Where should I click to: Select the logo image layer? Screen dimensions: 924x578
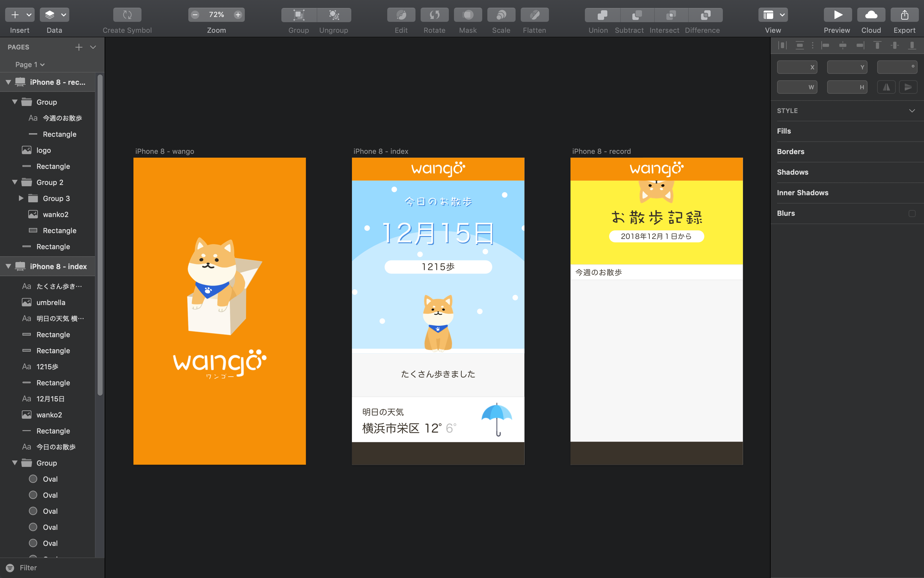pyautogui.click(x=44, y=150)
